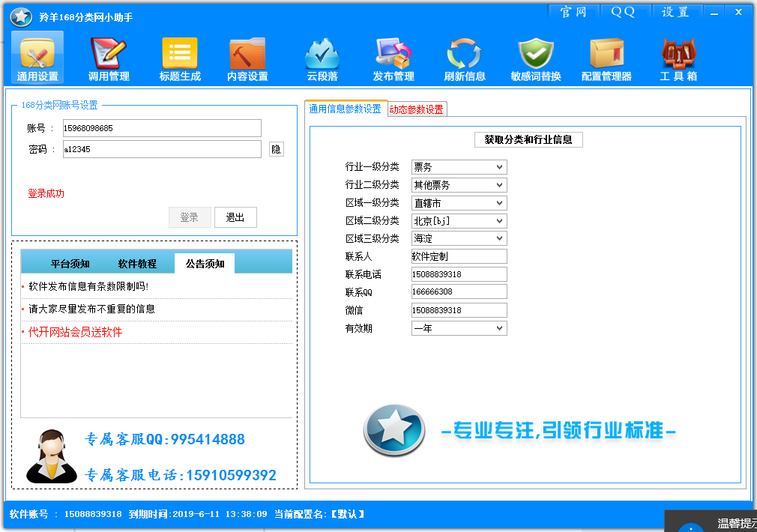The width and height of the screenshot is (757, 532).
Task: Click the 登录 button
Action: coord(190,217)
